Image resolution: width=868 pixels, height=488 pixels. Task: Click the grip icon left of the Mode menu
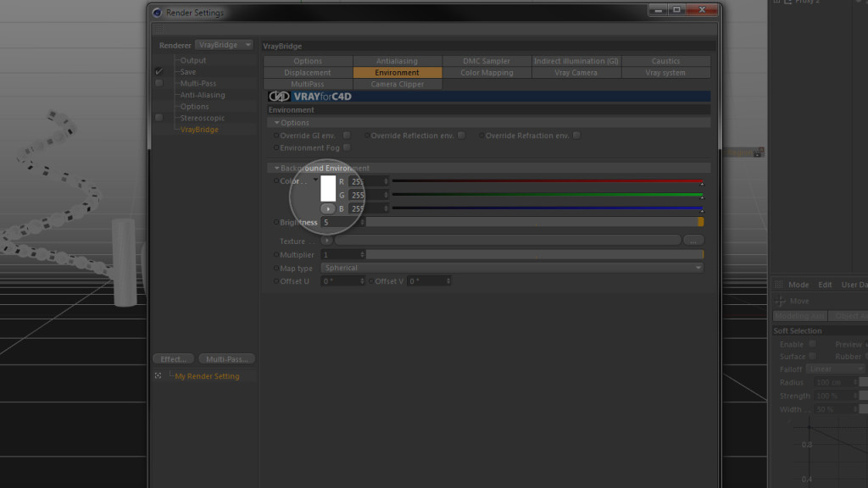(779, 285)
